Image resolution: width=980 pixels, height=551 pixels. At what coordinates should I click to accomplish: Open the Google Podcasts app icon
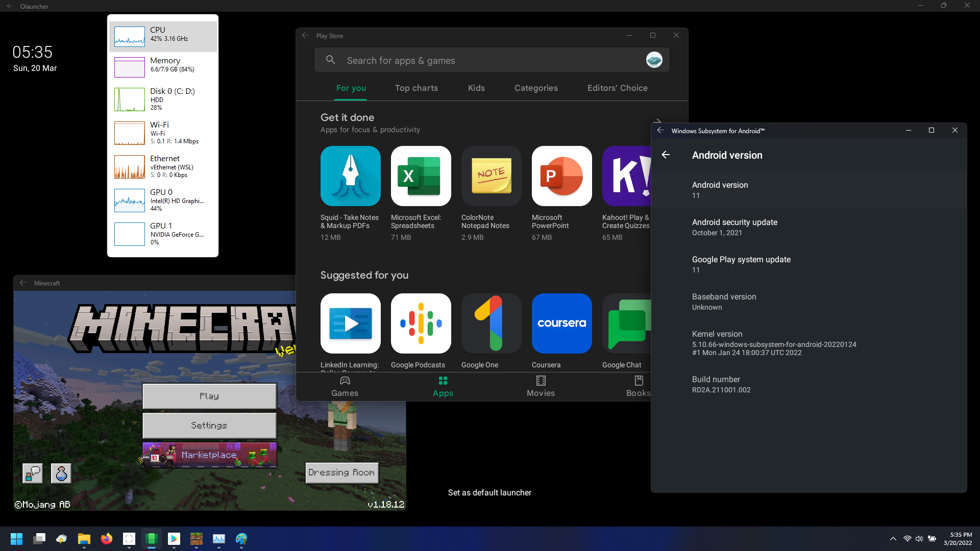[x=421, y=323]
